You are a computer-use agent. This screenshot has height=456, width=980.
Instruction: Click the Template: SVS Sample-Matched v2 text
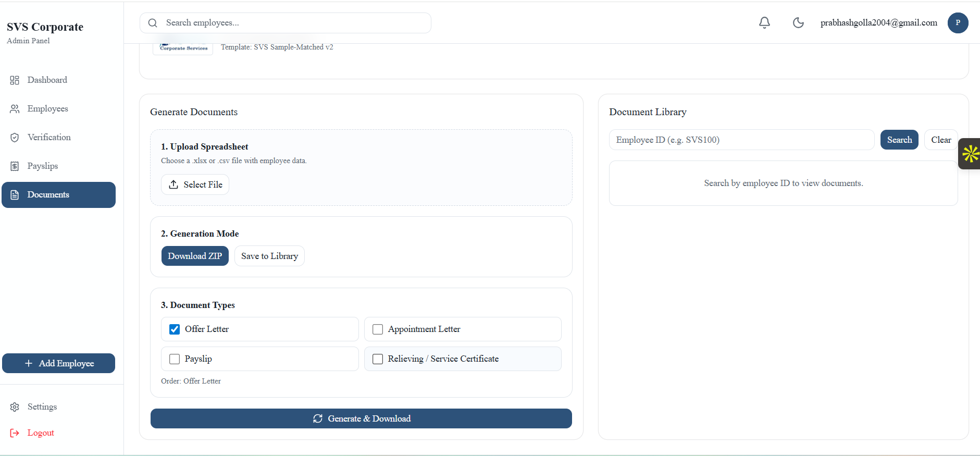(x=277, y=47)
